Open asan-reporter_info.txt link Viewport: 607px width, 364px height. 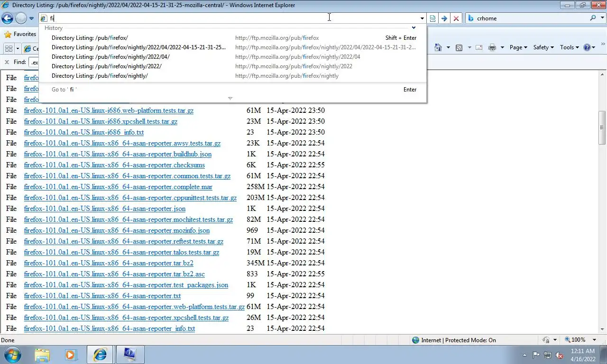110,328
